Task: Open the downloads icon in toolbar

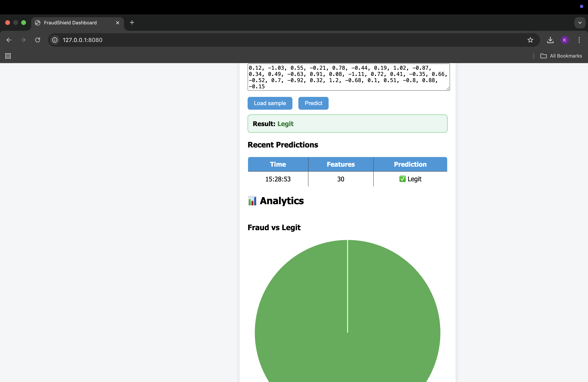Action: click(550, 40)
